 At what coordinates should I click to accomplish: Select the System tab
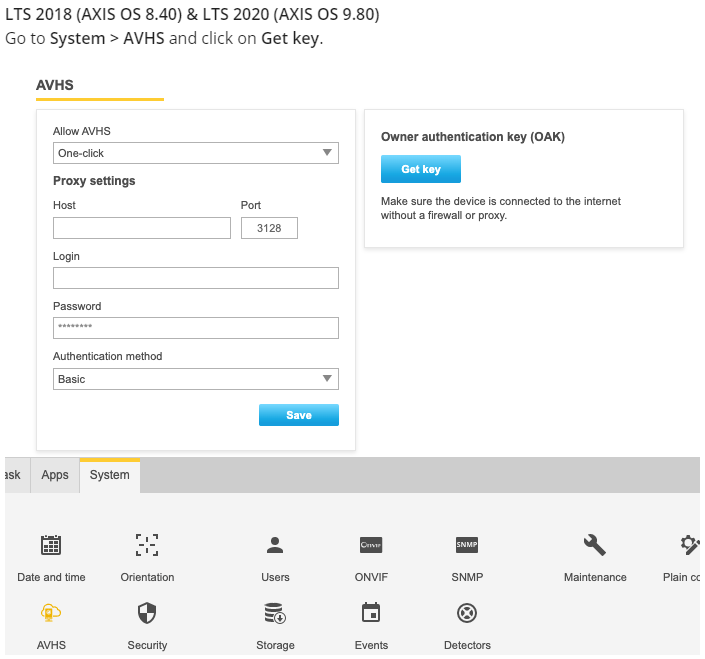[110, 475]
